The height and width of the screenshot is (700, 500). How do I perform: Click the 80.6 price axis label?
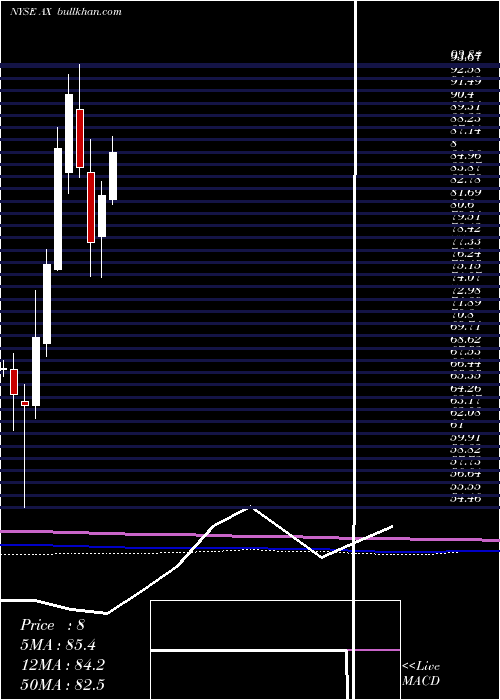coord(462,204)
